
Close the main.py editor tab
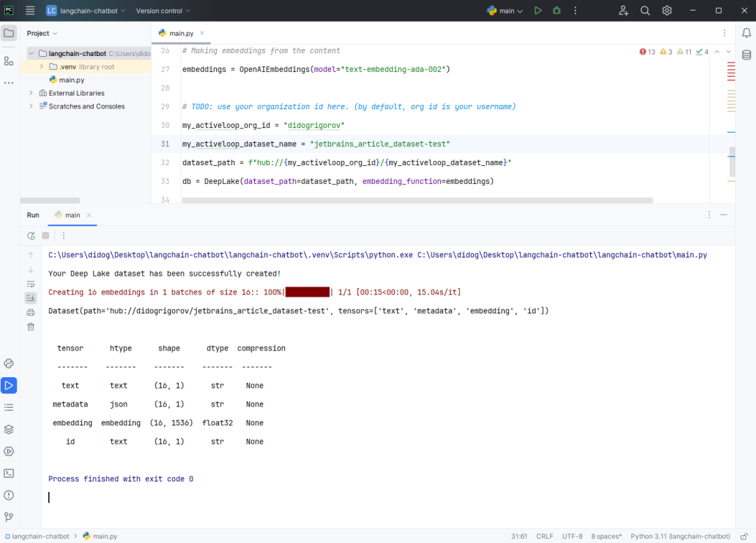tap(202, 33)
